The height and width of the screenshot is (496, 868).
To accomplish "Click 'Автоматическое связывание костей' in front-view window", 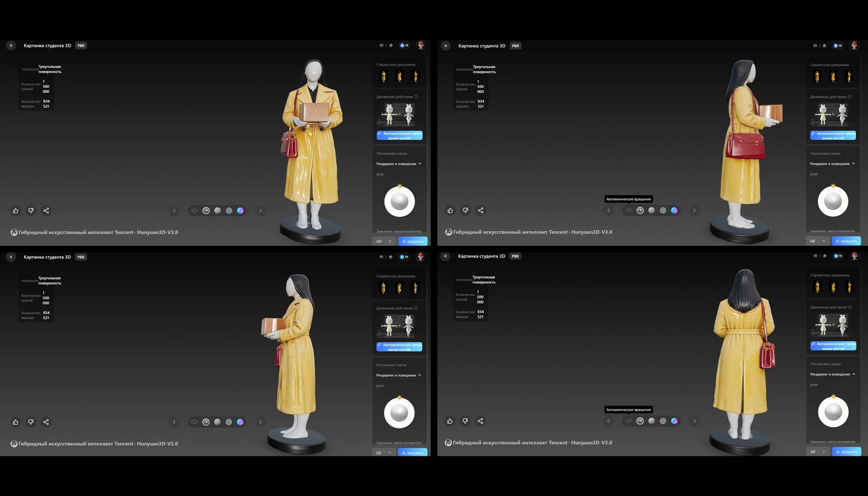I will pos(400,136).
